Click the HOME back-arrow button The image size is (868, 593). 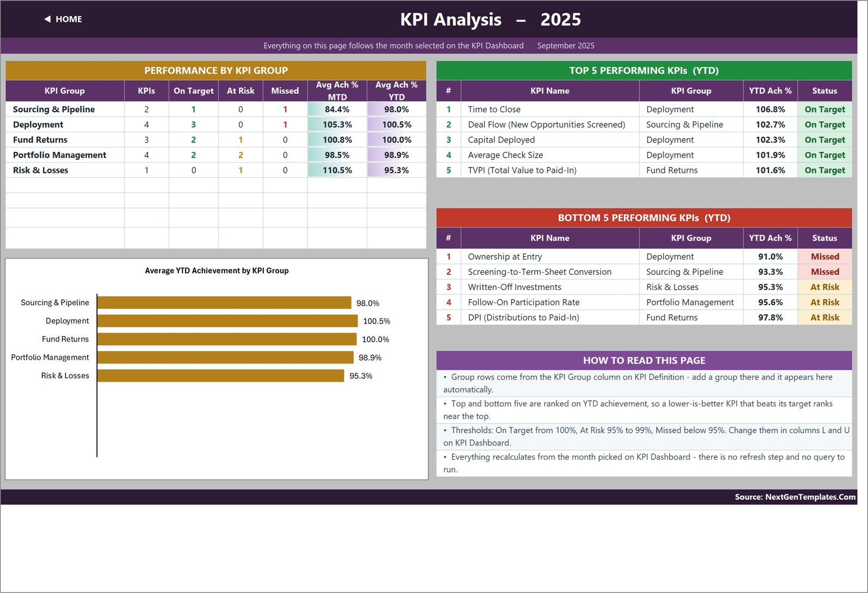point(63,19)
